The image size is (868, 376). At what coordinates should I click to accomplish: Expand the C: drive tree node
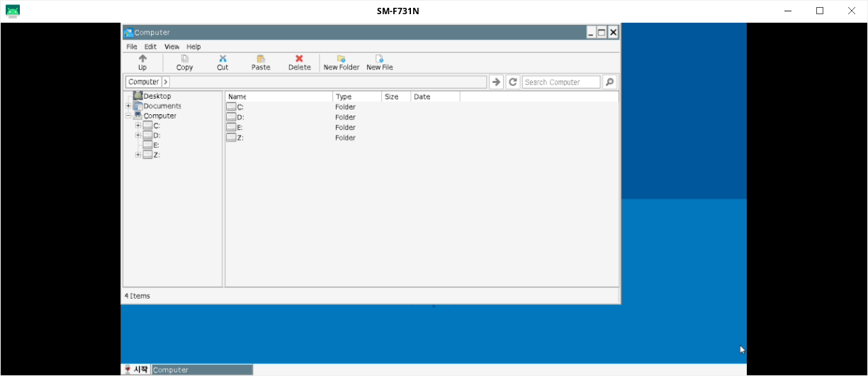tap(138, 126)
